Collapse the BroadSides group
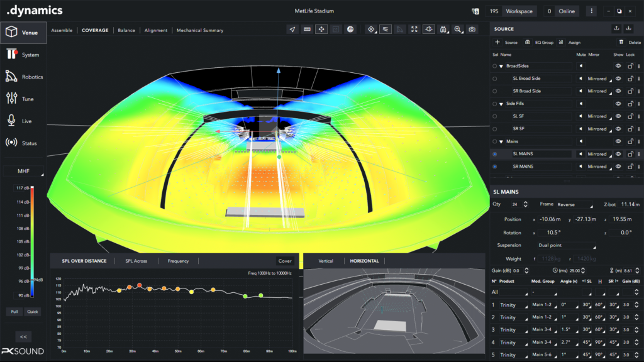This screenshot has width=644, height=362. [x=501, y=66]
